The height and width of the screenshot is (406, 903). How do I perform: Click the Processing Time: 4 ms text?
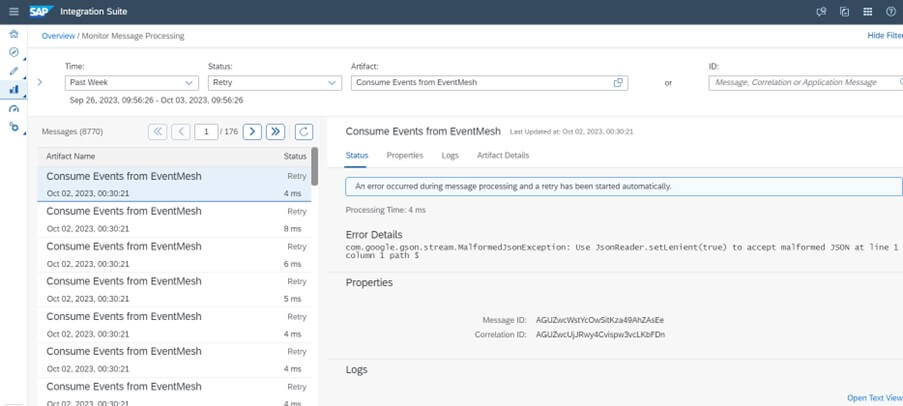[x=385, y=210]
